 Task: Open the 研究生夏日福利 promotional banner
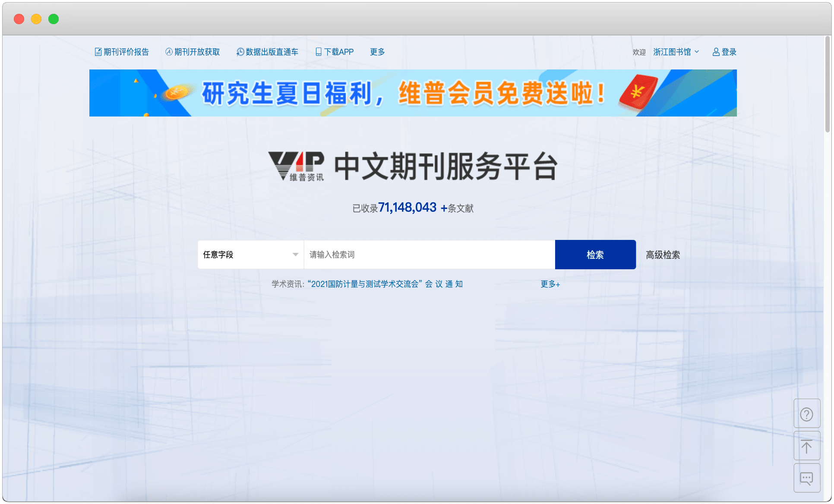(x=413, y=93)
